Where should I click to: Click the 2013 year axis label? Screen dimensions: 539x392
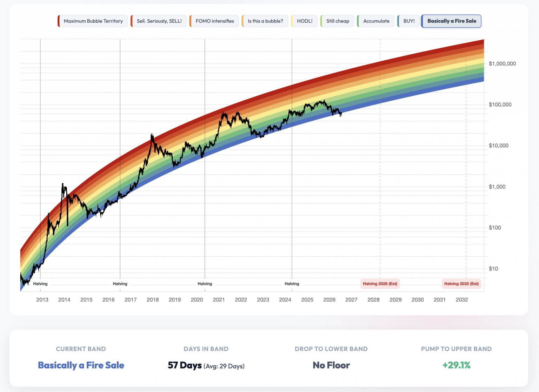point(42,299)
